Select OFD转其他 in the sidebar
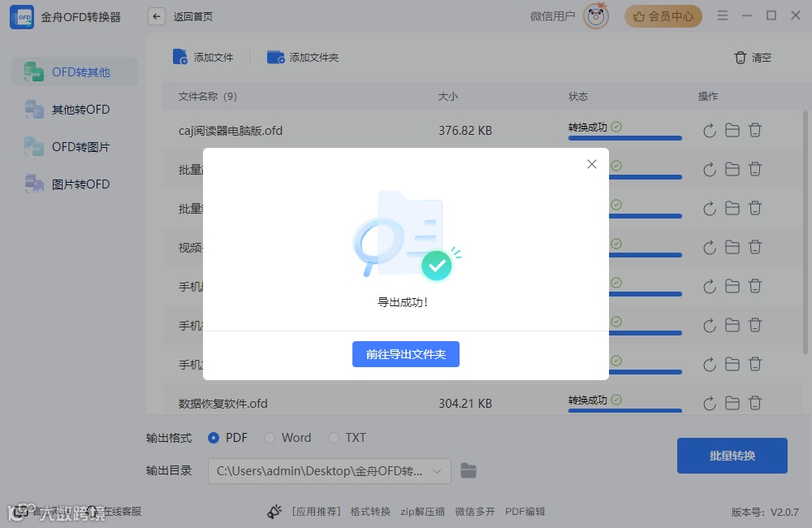This screenshot has height=528, width=812. point(75,71)
